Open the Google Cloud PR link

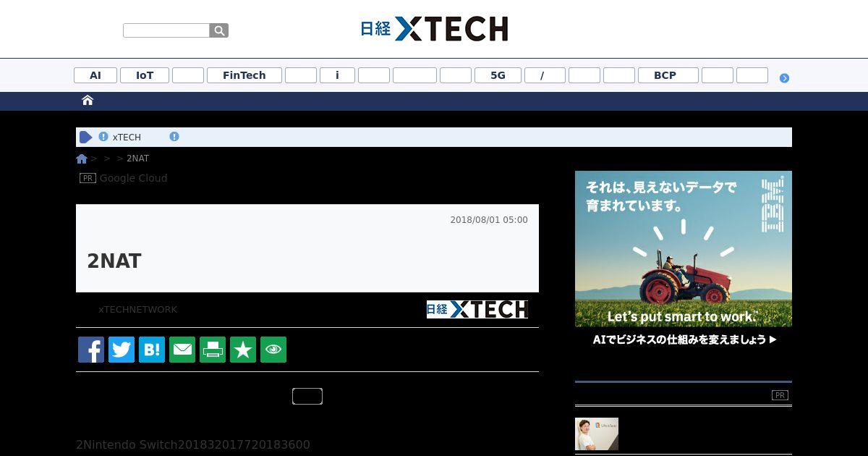point(133,178)
